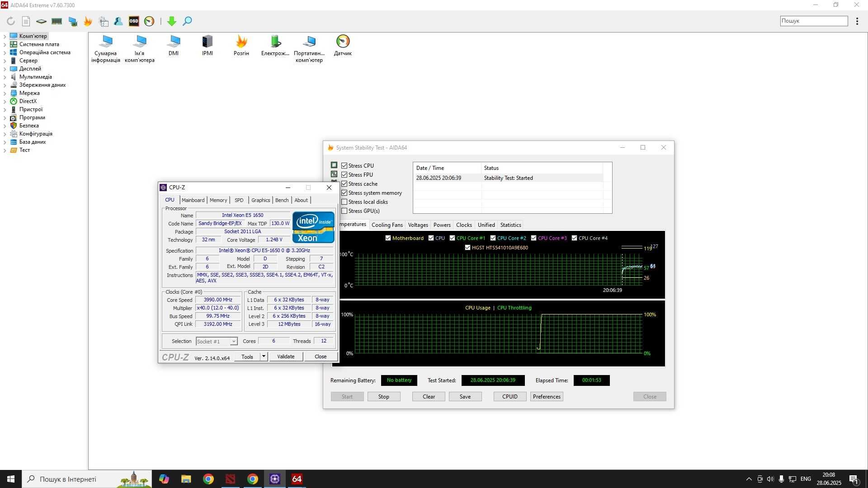This screenshot has width=868, height=488.
Task: Open the DMI icon
Action: [x=174, y=45]
